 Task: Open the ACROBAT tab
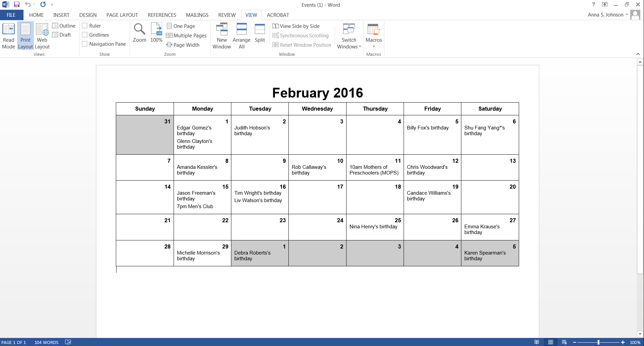(x=278, y=15)
